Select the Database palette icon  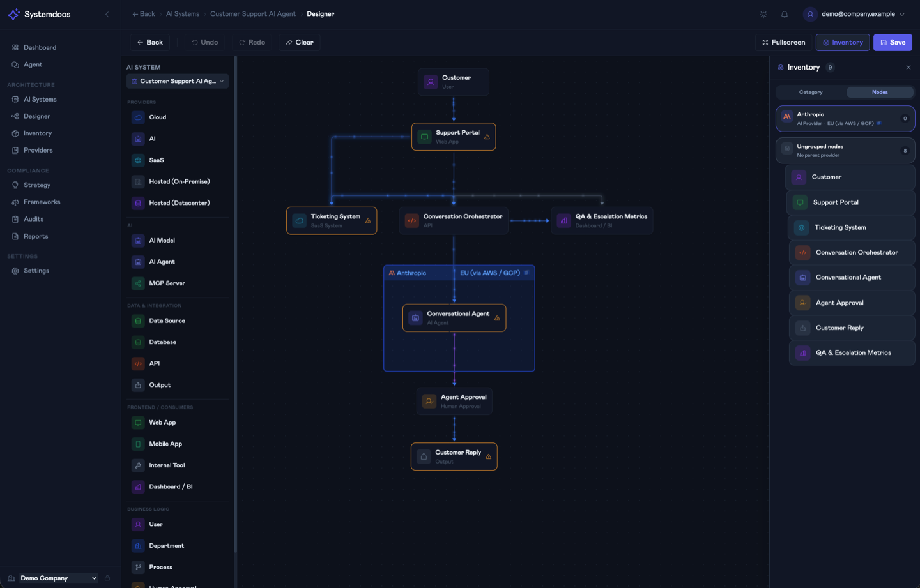click(x=138, y=342)
